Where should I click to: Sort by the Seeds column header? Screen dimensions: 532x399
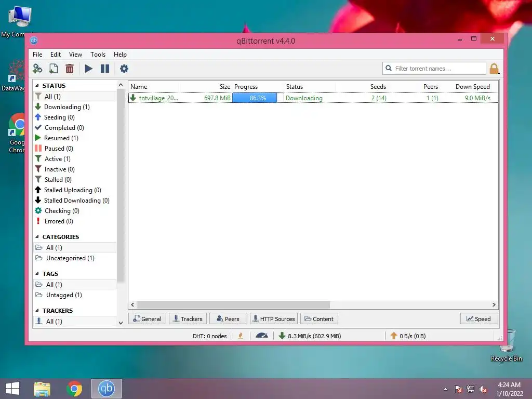click(x=362, y=87)
